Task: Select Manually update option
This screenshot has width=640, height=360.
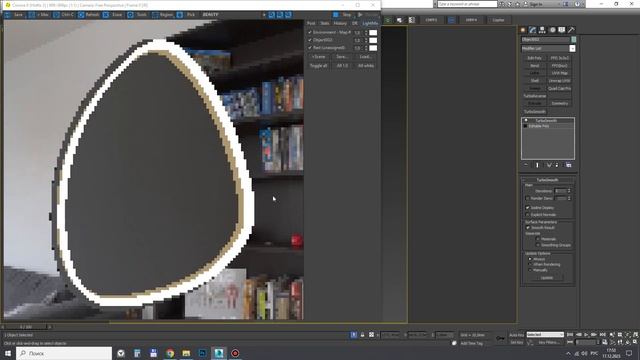Action: coord(530,270)
